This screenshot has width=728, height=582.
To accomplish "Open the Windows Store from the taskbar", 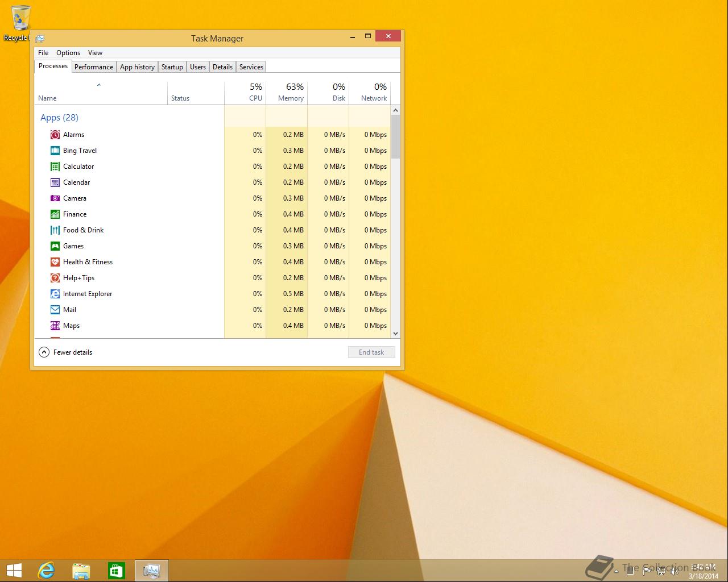I will [x=117, y=571].
